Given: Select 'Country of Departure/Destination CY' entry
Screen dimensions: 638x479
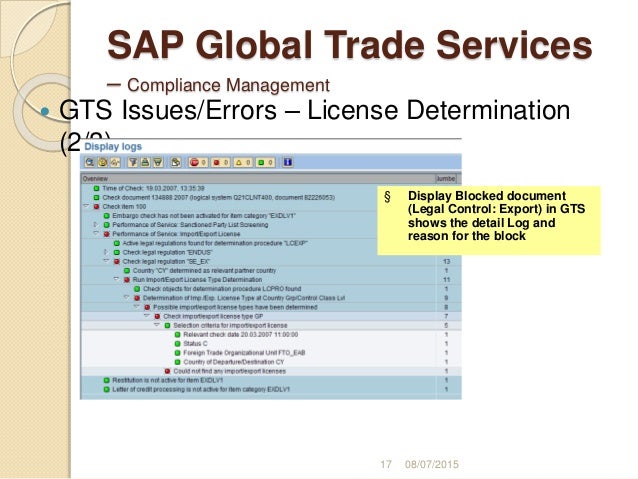Looking at the screenshot, I should 234,362.
